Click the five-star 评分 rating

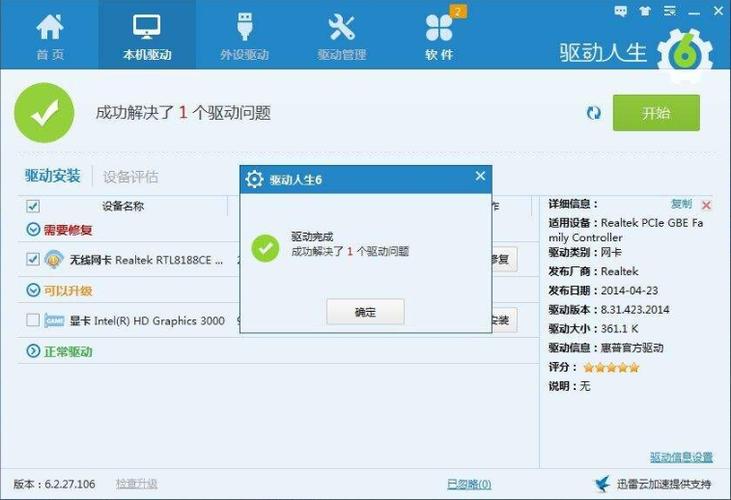tap(611, 368)
